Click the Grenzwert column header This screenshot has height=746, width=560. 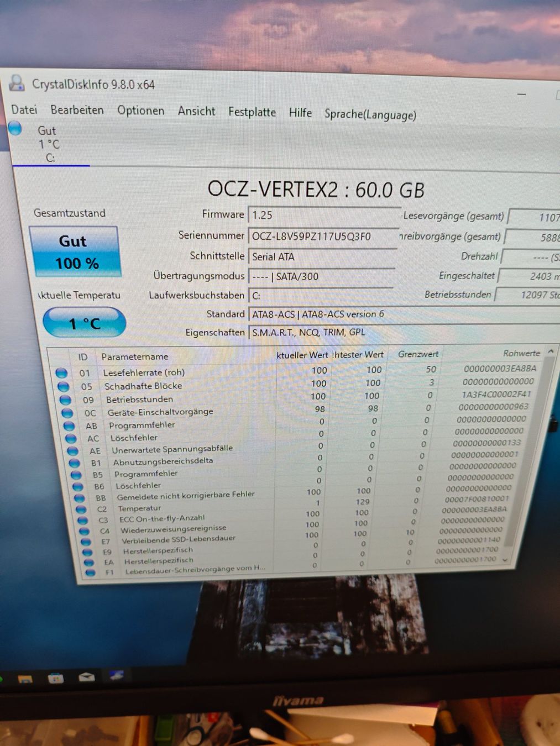[418, 354]
